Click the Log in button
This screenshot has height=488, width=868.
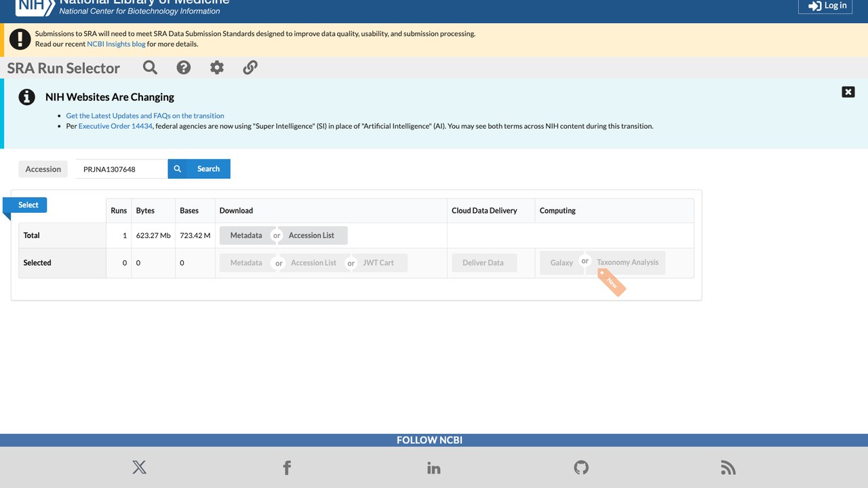(825, 5)
